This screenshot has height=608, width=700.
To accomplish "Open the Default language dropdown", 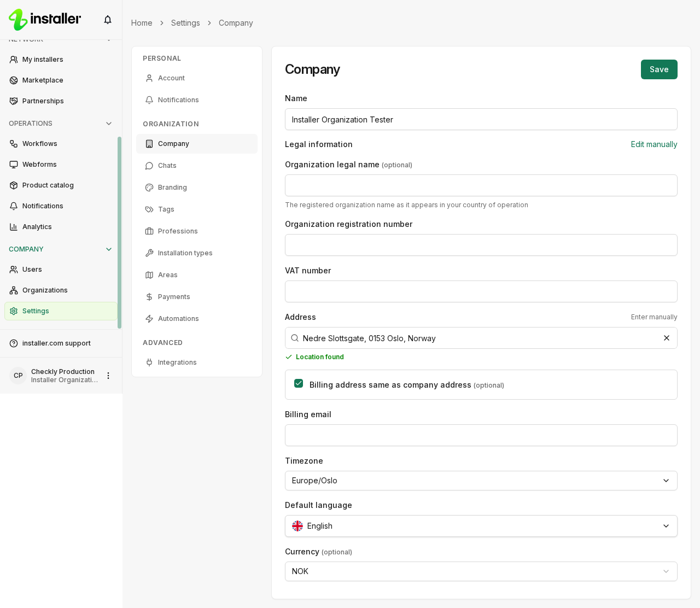I will (x=481, y=526).
